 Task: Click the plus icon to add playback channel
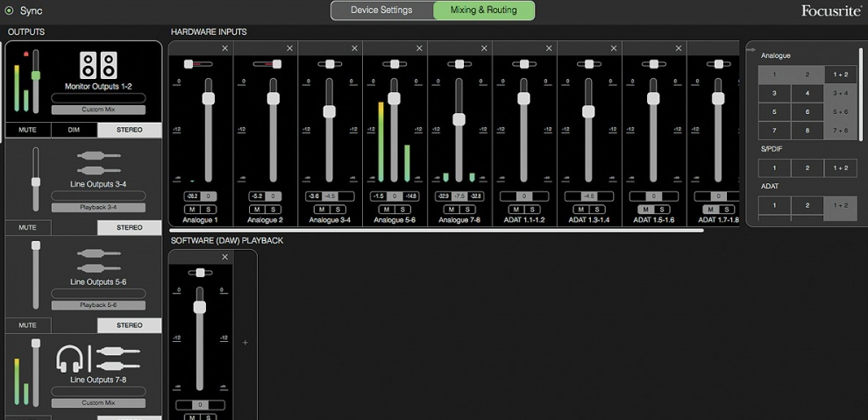pos(245,343)
